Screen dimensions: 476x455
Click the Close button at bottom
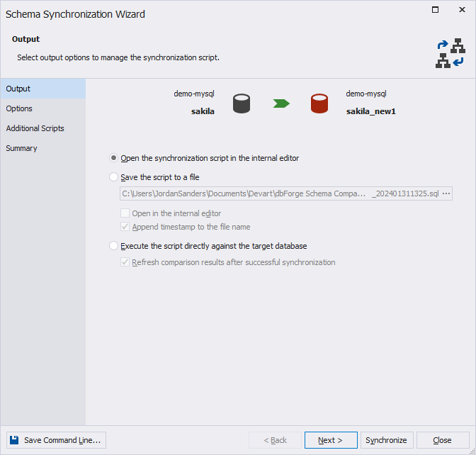[x=443, y=440]
